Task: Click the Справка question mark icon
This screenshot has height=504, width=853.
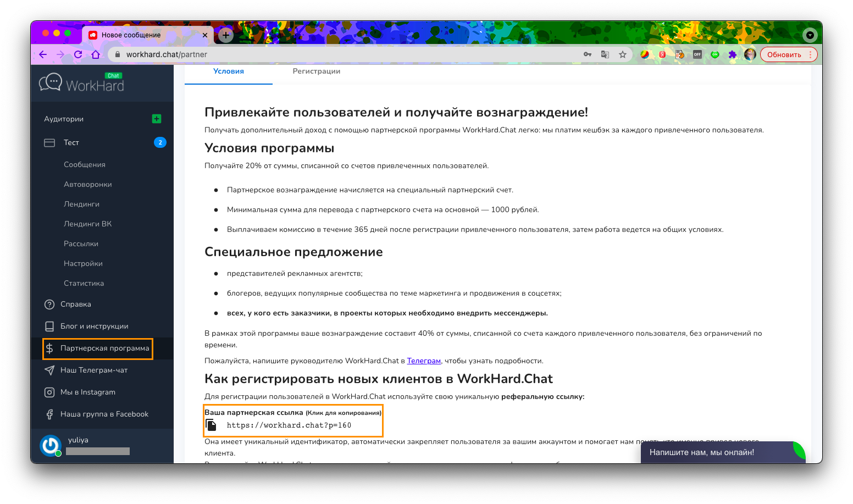Action: pos(49,304)
